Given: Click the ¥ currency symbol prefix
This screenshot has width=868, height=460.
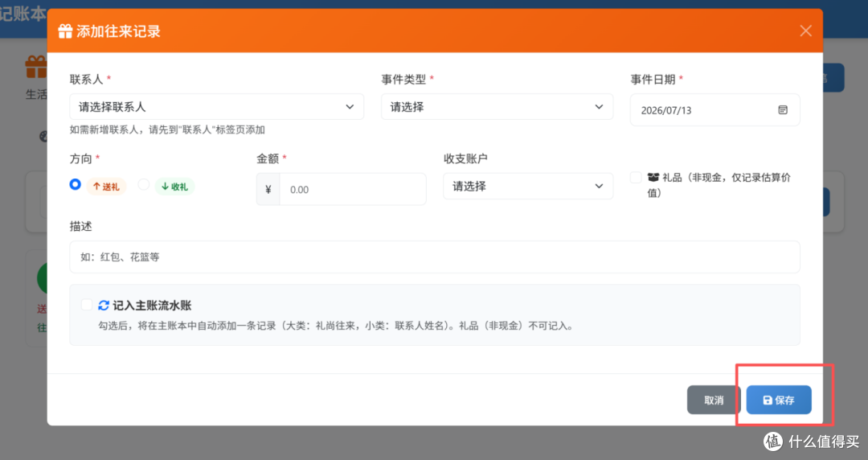Looking at the screenshot, I should [x=268, y=189].
